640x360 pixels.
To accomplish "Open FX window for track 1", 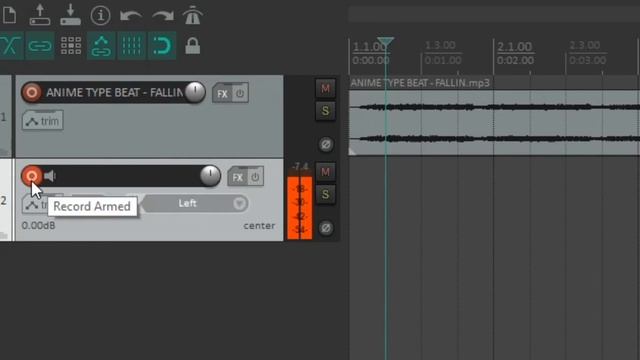I will click(222, 94).
